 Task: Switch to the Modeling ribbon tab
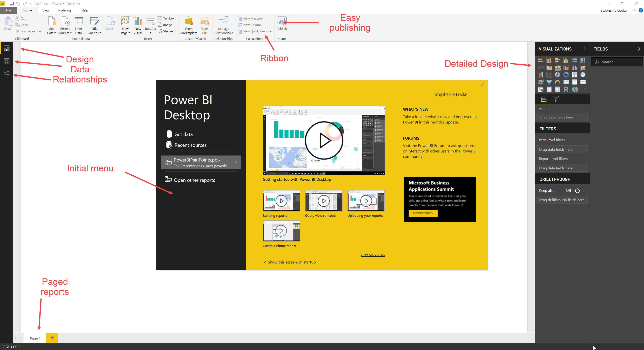pos(64,10)
